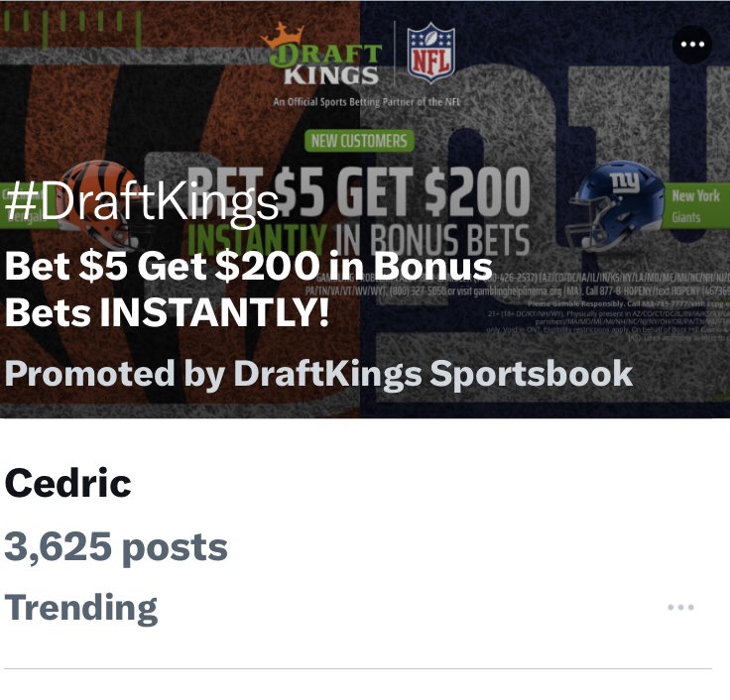Viewport: 730px width, 700px height.
Task: Click the green NEW CUSTOMERS badge
Action: pos(359,141)
